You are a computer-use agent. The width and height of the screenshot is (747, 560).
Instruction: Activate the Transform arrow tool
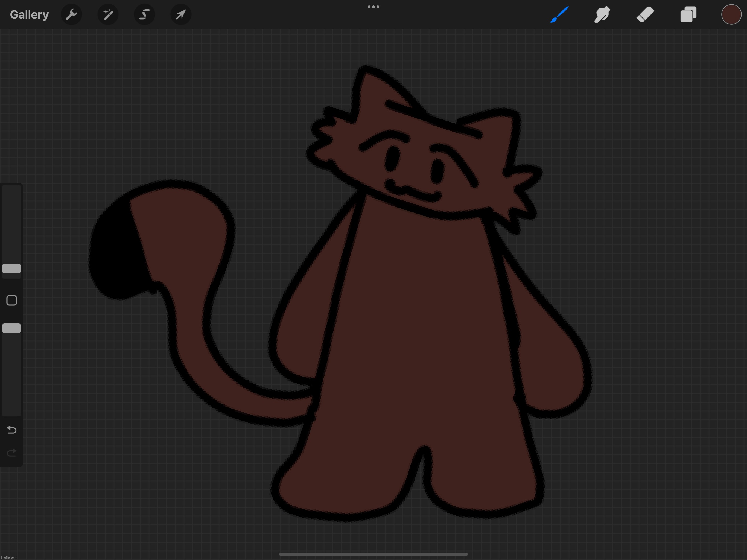coord(181,14)
